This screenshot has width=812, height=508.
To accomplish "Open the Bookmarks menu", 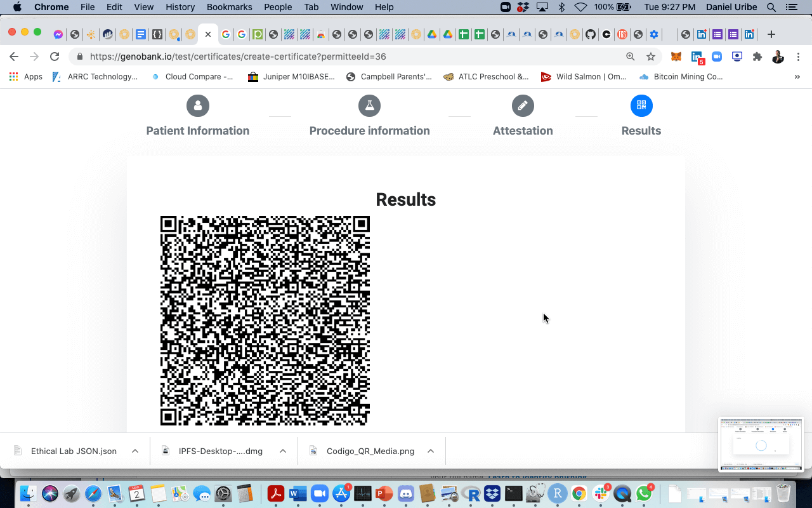I will point(230,7).
